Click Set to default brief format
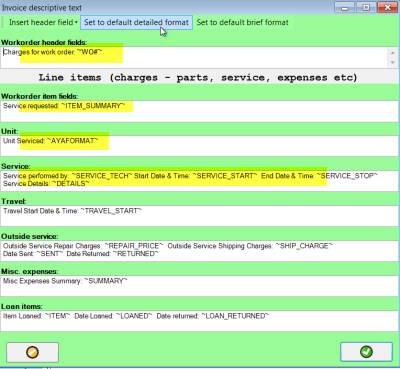This screenshot has height=369, width=400. point(242,22)
